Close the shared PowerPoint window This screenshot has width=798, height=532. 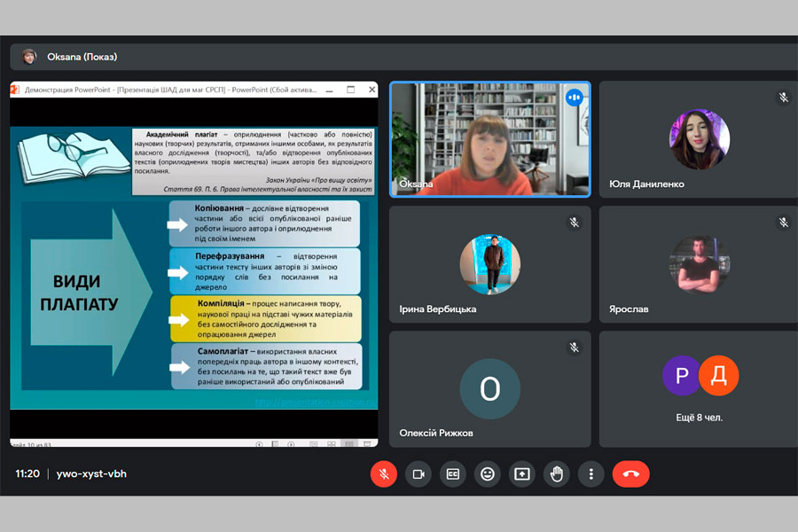point(372,90)
